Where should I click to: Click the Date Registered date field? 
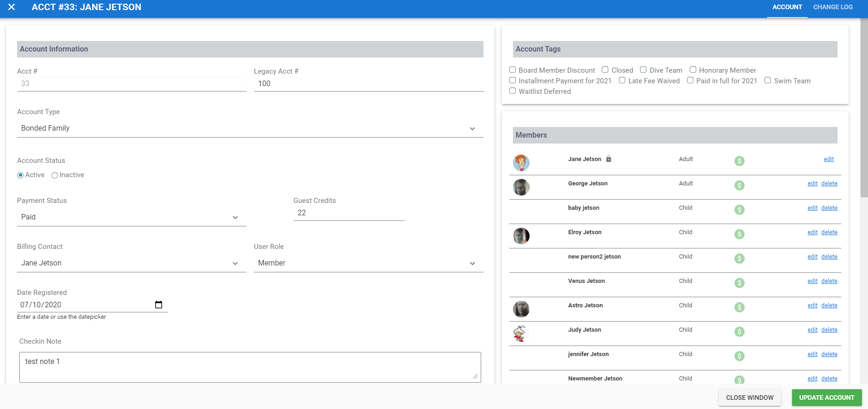(x=92, y=305)
